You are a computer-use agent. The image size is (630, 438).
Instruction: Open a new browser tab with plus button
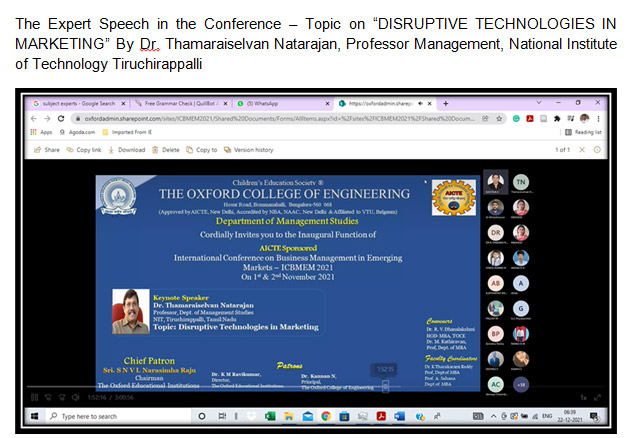pyautogui.click(x=446, y=104)
